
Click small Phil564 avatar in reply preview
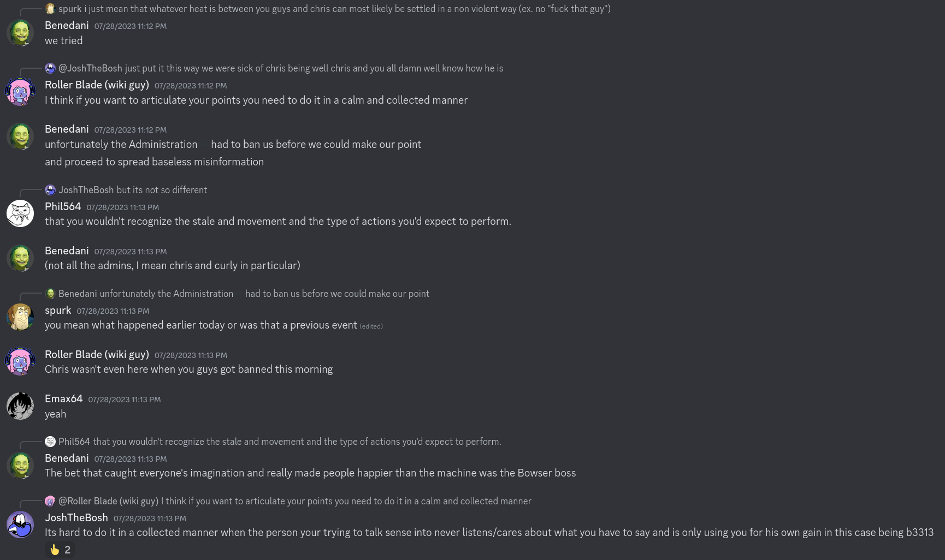50,442
